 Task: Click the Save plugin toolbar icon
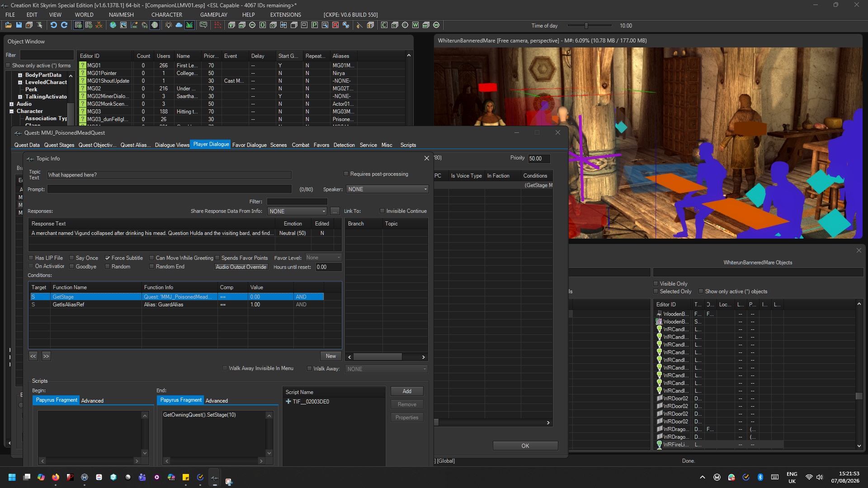(x=19, y=25)
